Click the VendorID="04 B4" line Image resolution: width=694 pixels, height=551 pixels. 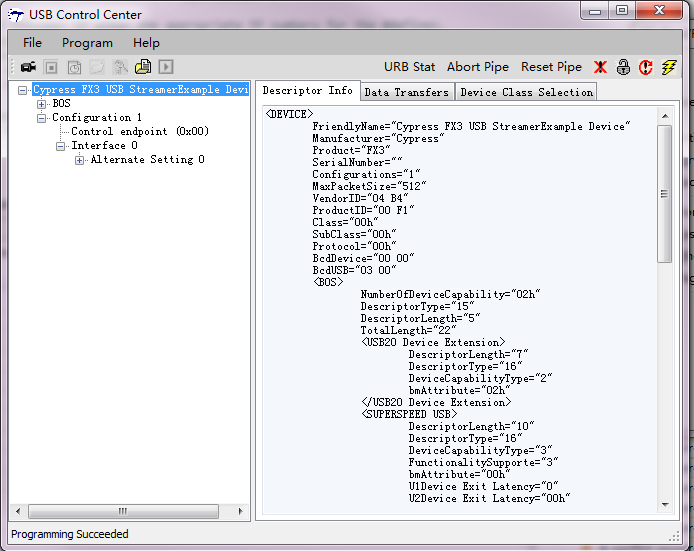point(360,198)
